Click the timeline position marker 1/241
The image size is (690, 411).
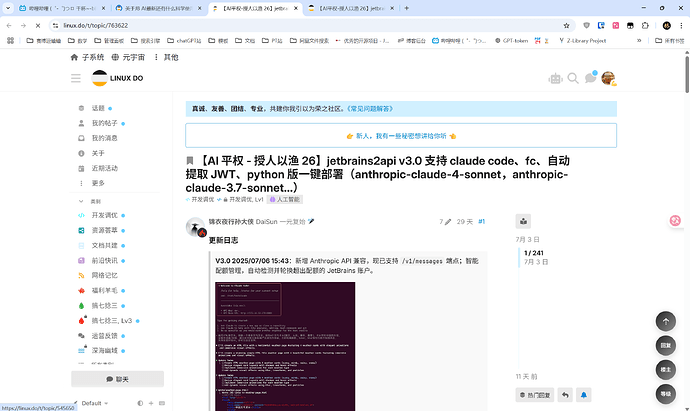(534, 253)
